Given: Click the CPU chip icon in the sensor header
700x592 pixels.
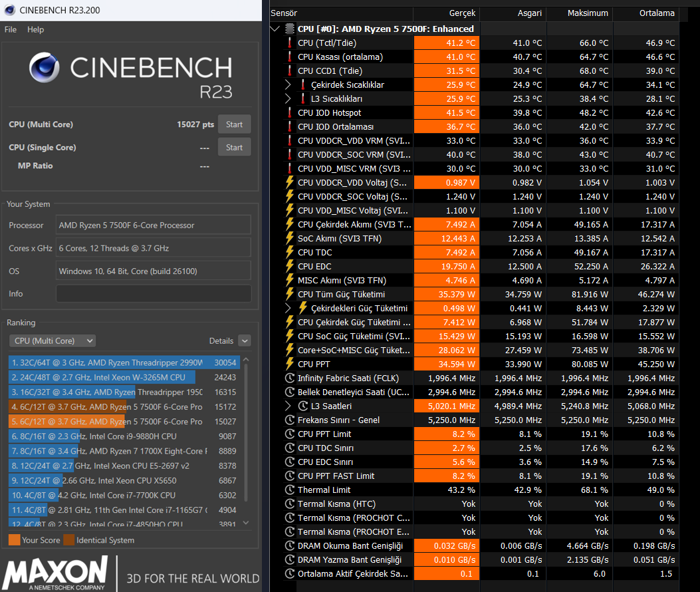Looking at the screenshot, I should (x=290, y=29).
